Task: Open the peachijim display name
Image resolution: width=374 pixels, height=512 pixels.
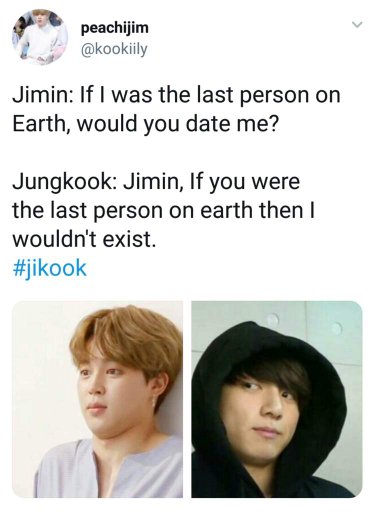Action: (114, 28)
